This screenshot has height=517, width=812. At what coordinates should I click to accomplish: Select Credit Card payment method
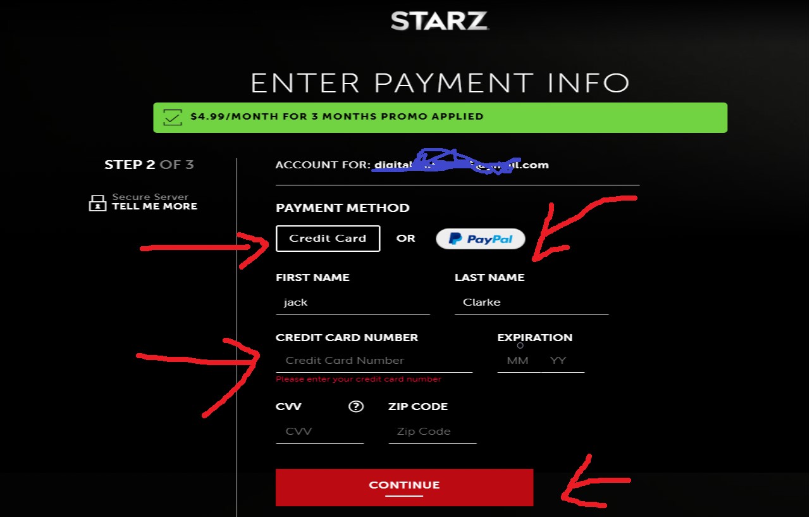click(328, 239)
